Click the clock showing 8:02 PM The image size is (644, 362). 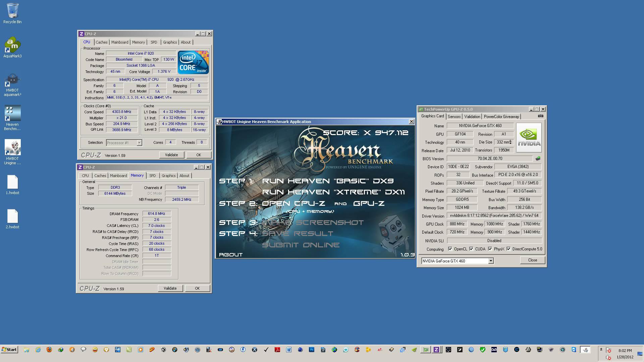pos(625,350)
